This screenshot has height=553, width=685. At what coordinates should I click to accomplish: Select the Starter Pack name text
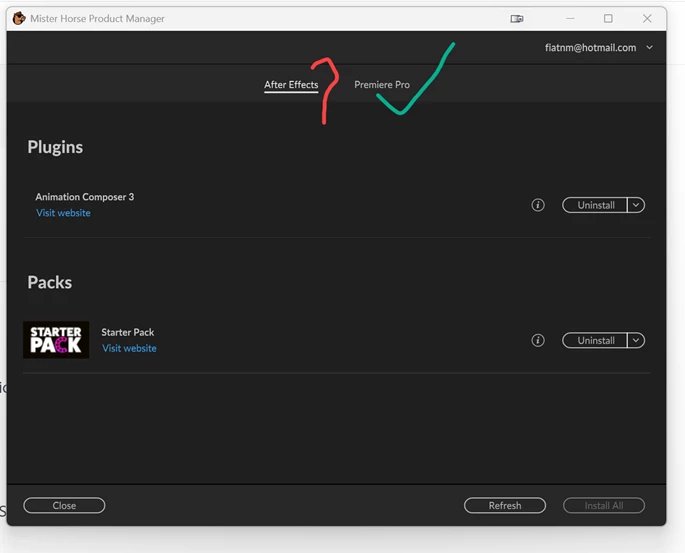pyautogui.click(x=128, y=332)
